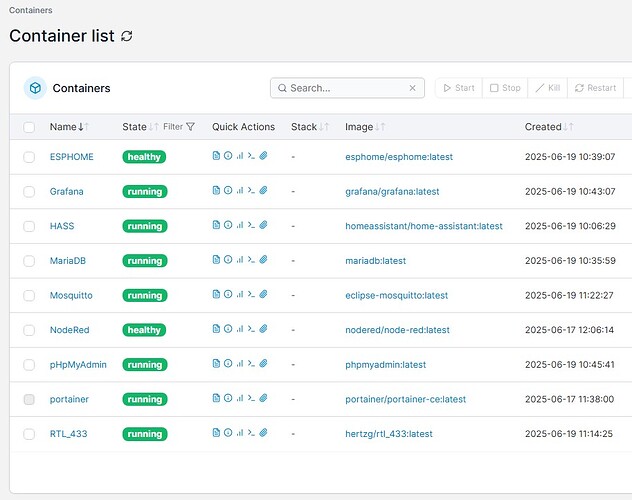
Task: Click the Containers breadcrumb
Action: 31,10
